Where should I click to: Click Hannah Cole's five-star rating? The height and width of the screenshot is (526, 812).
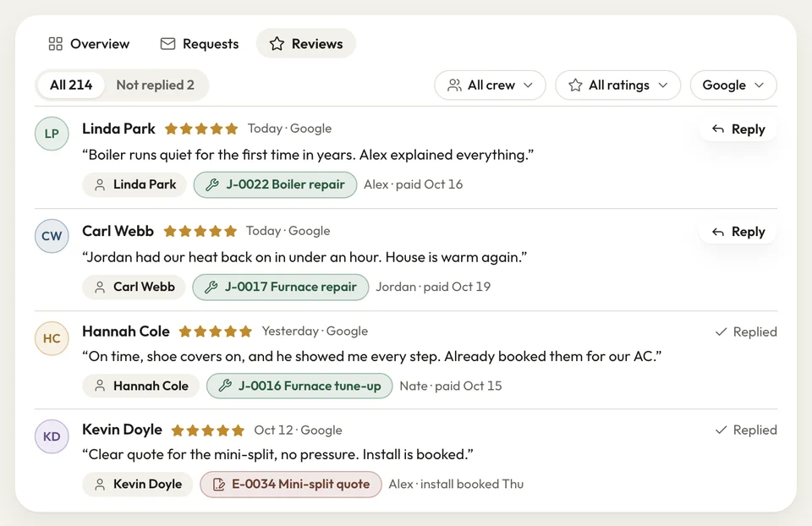point(216,331)
